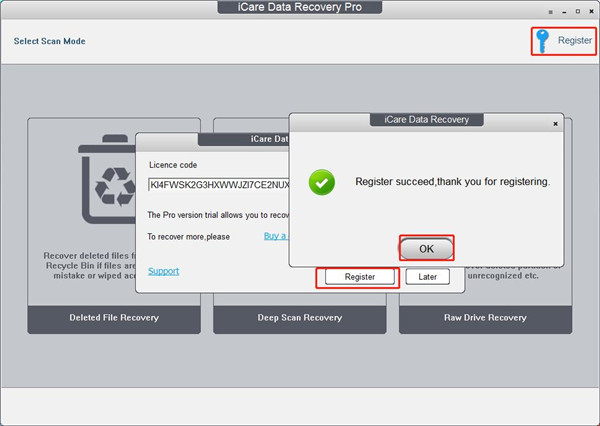The height and width of the screenshot is (426, 600).
Task: Click the Register button in the licence dialog
Action: click(x=360, y=277)
